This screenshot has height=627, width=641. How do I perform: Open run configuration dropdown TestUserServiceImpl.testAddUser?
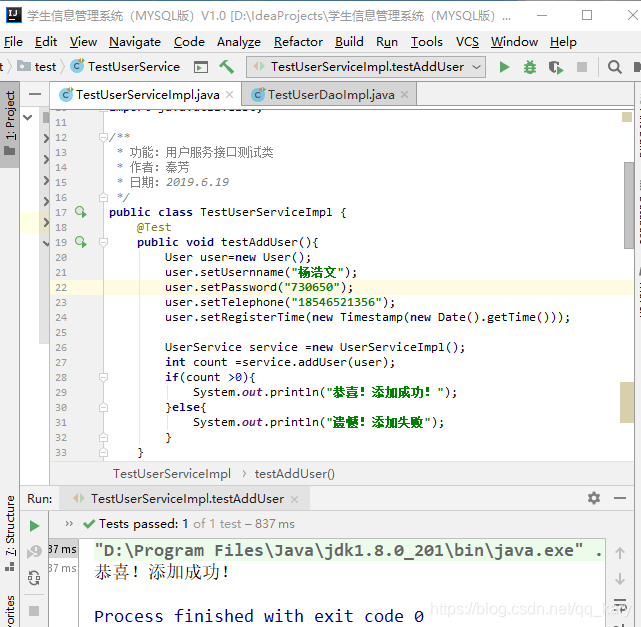pyautogui.click(x=366, y=67)
